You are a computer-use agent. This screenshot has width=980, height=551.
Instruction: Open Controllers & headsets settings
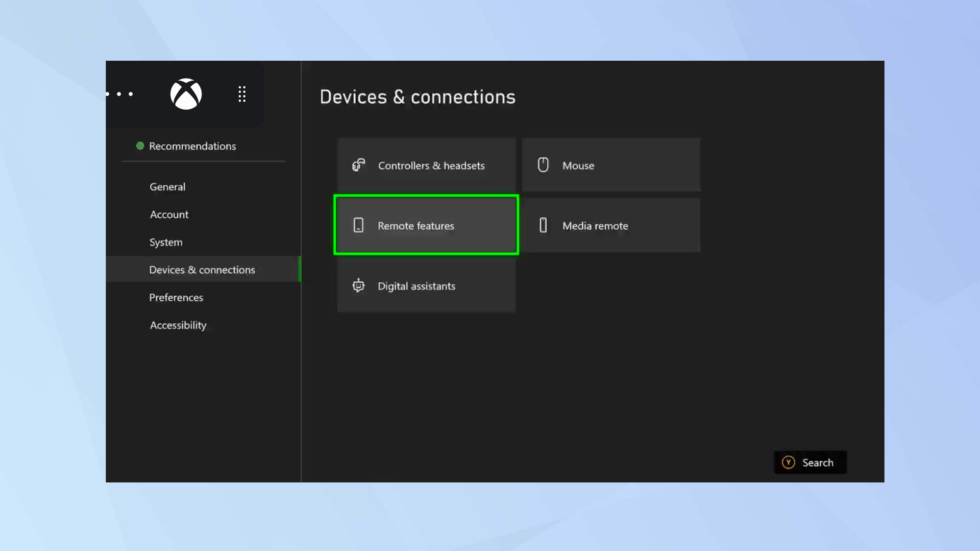pos(426,165)
